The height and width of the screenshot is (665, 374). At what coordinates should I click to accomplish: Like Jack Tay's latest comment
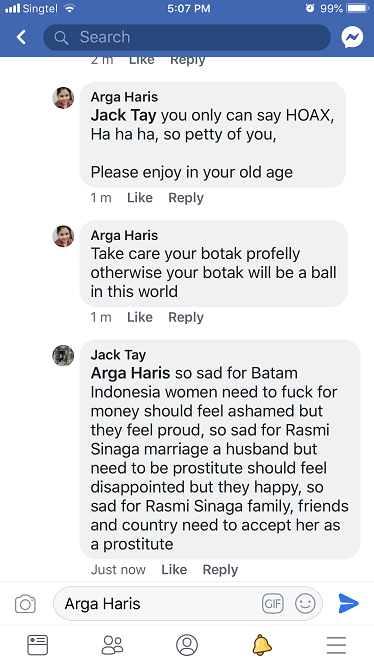click(174, 570)
